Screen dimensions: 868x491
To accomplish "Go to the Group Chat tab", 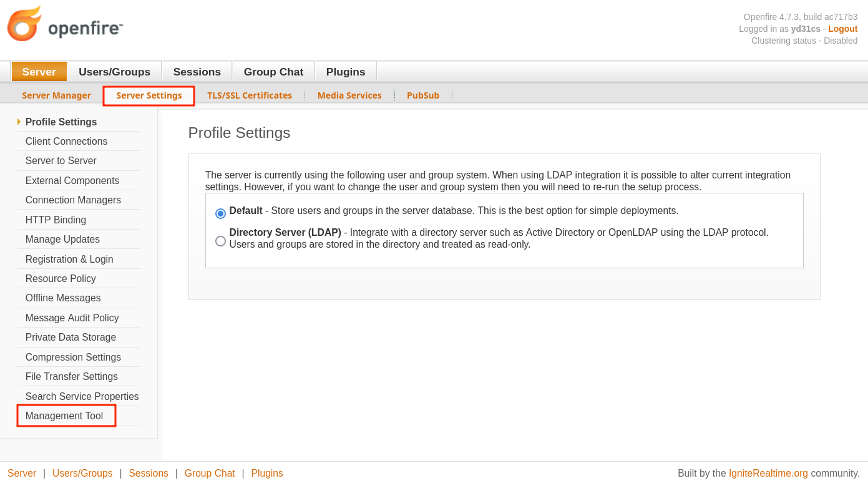I will tap(273, 72).
